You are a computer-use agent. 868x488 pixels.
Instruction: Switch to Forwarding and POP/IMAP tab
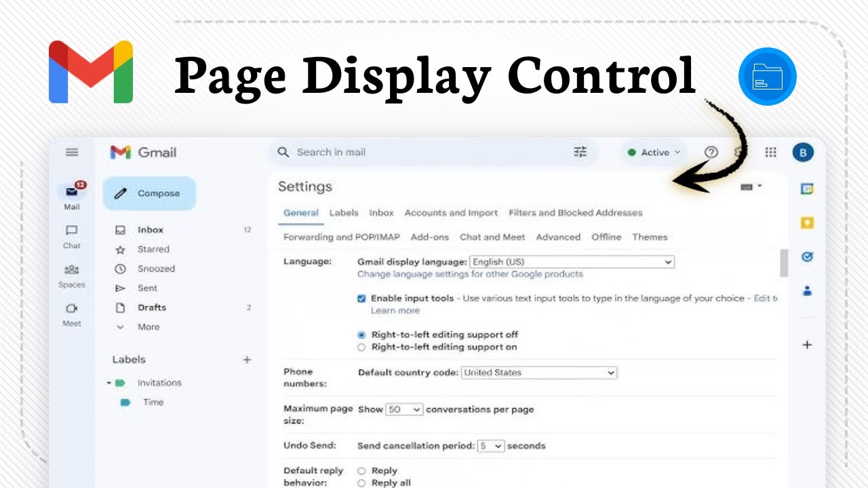[x=342, y=237]
